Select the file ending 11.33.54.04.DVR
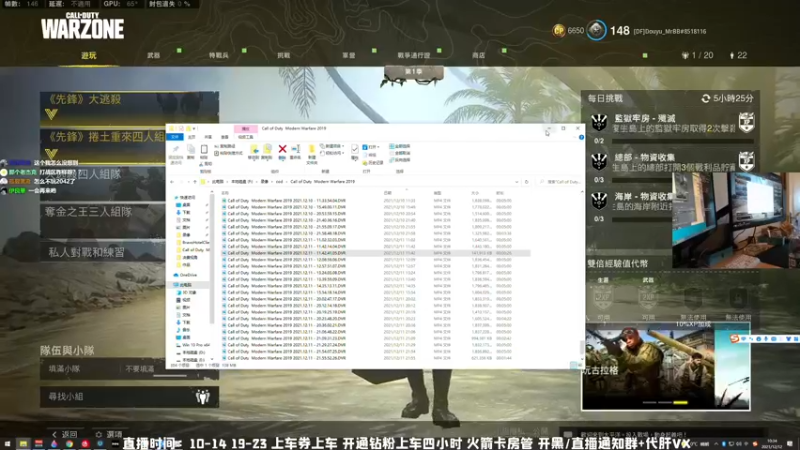This screenshot has height=450, width=800. tap(286, 201)
